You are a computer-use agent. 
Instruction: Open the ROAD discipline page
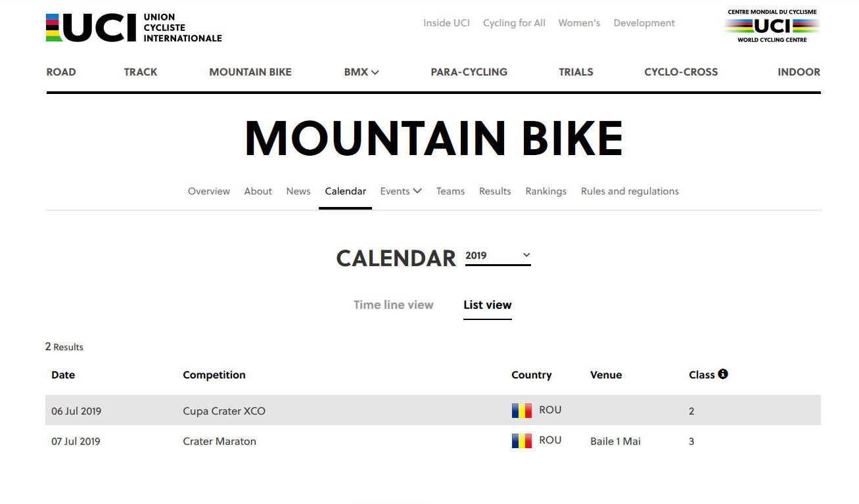point(61,72)
